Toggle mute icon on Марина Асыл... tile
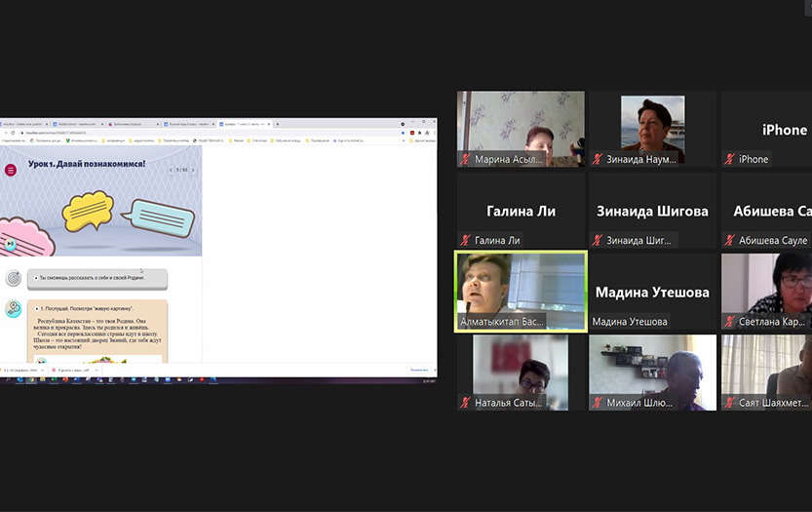The image size is (812, 512). coord(466,159)
